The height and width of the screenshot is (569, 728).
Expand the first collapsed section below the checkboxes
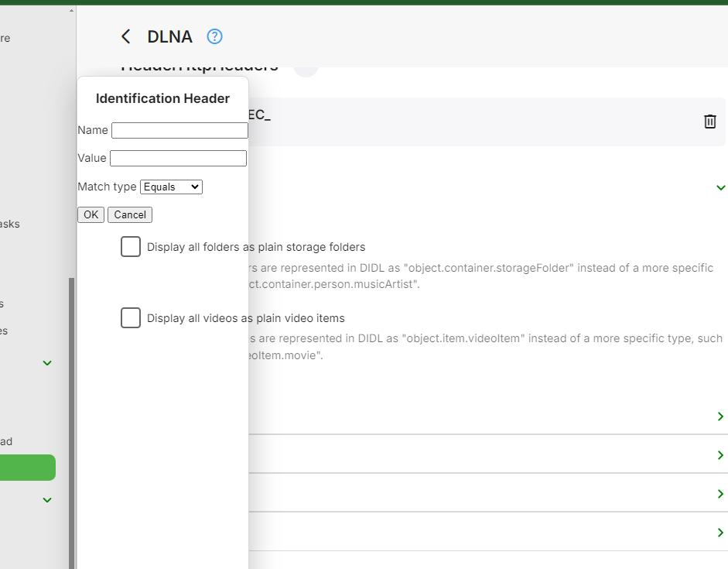720,416
